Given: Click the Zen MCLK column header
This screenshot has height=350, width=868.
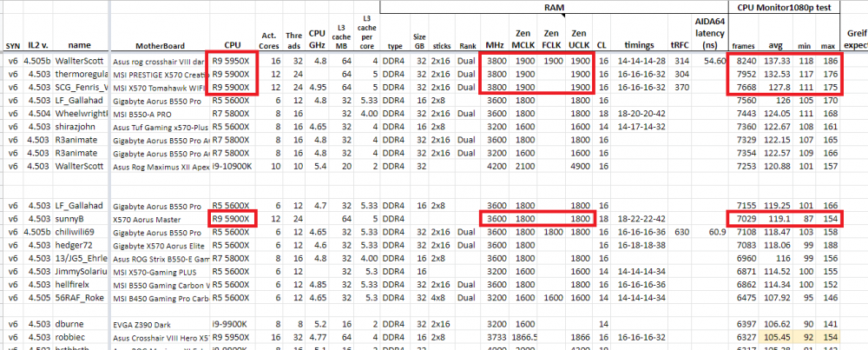Looking at the screenshot, I should pos(523,39).
